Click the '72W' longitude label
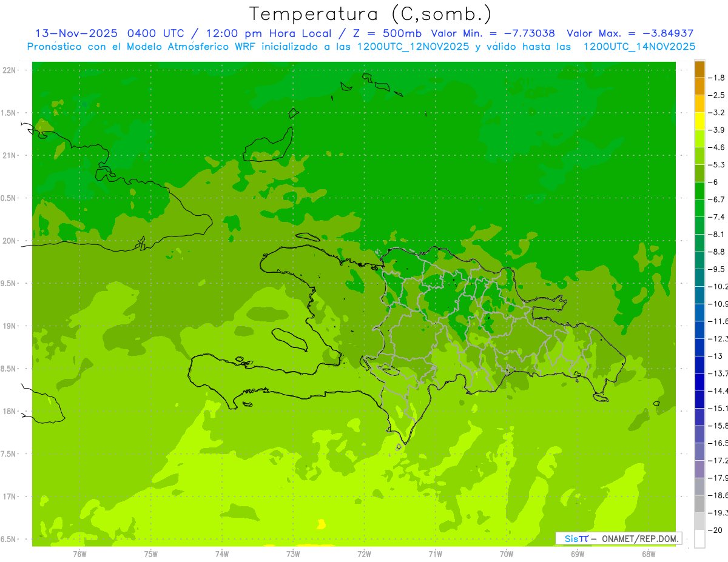The height and width of the screenshot is (562, 728). tap(364, 554)
